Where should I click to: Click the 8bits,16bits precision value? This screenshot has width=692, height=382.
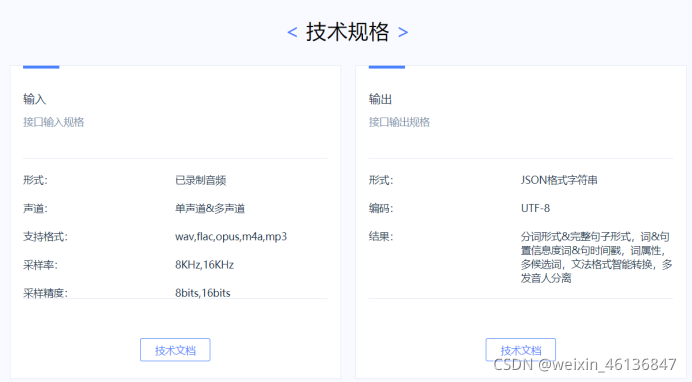203,293
